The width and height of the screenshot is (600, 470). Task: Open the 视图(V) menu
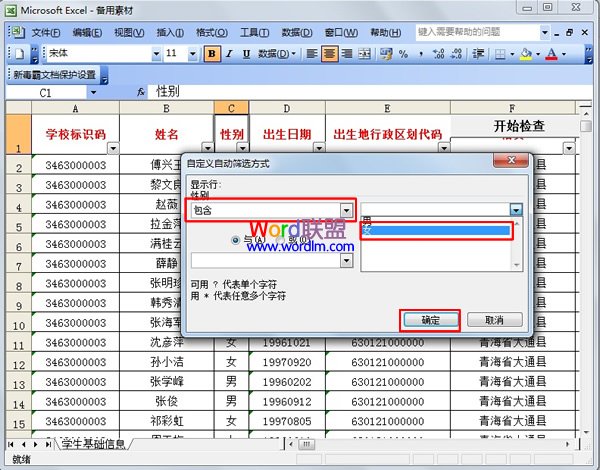pyautogui.click(x=129, y=33)
